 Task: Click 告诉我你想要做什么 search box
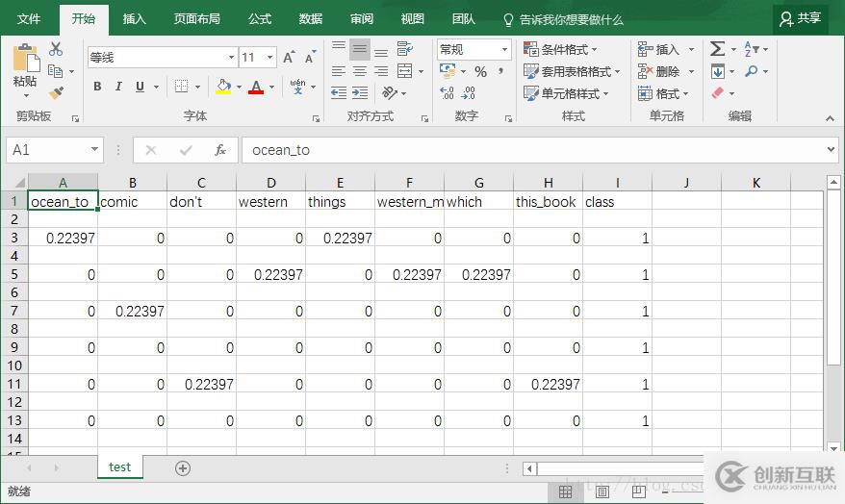(x=563, y=20)
